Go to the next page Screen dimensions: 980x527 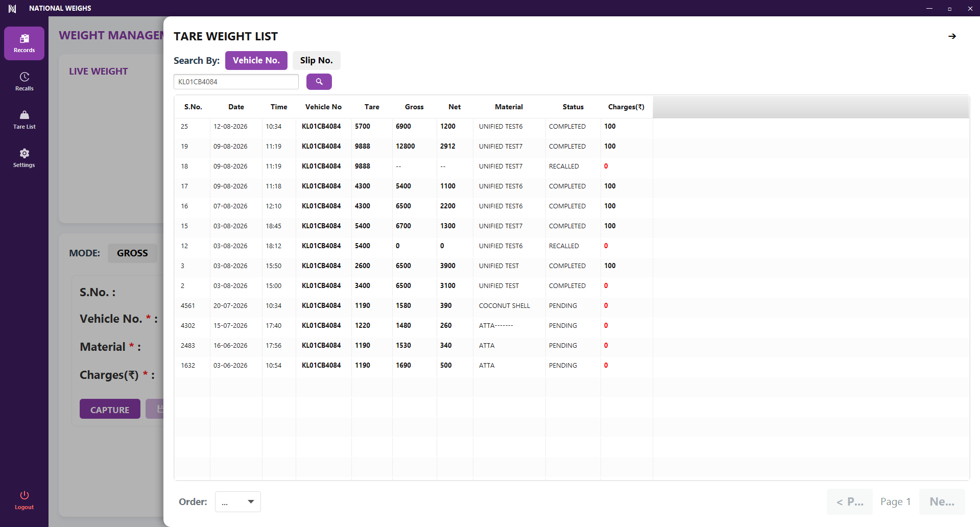[942, 501]
